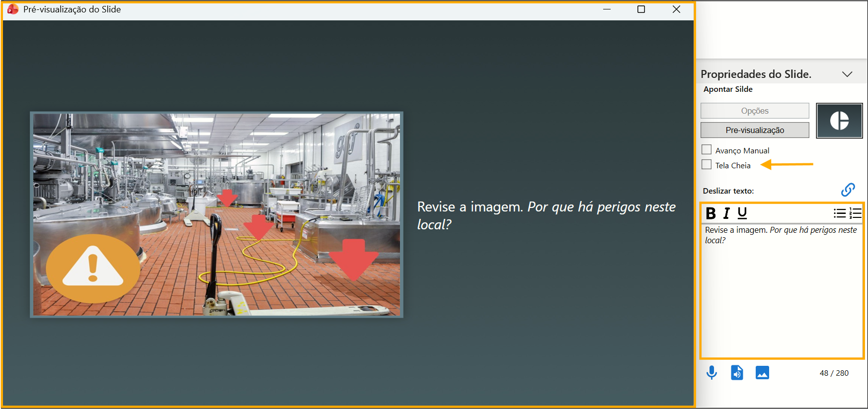Maximize the Pré-visualização do Slide window
Screen dimensions: 868x409
tap(641, 9)
